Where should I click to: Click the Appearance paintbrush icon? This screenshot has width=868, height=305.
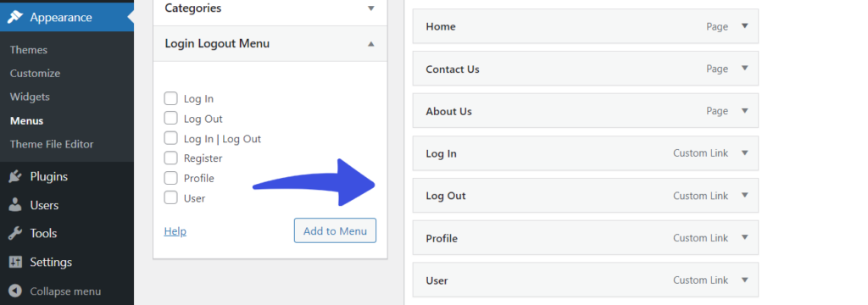[x=15, y=17]
